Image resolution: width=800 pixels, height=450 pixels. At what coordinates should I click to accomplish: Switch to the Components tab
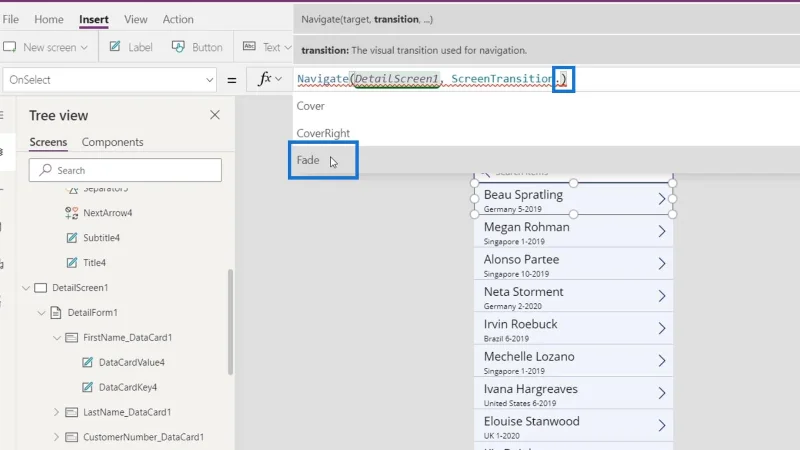coord(112,142)
